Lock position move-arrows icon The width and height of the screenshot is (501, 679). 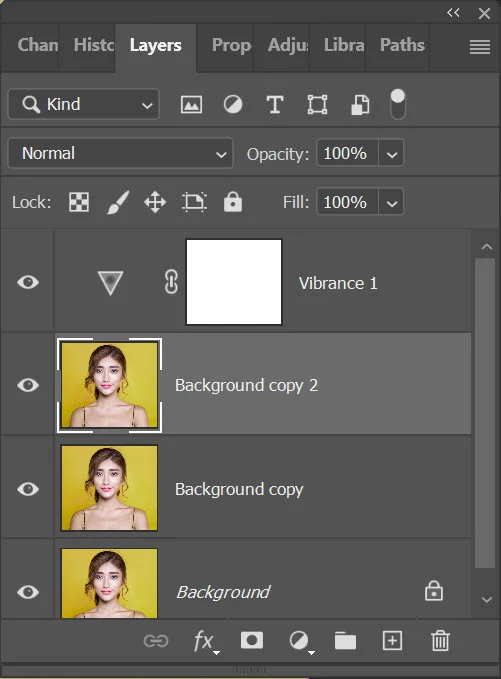click(155, 202)
